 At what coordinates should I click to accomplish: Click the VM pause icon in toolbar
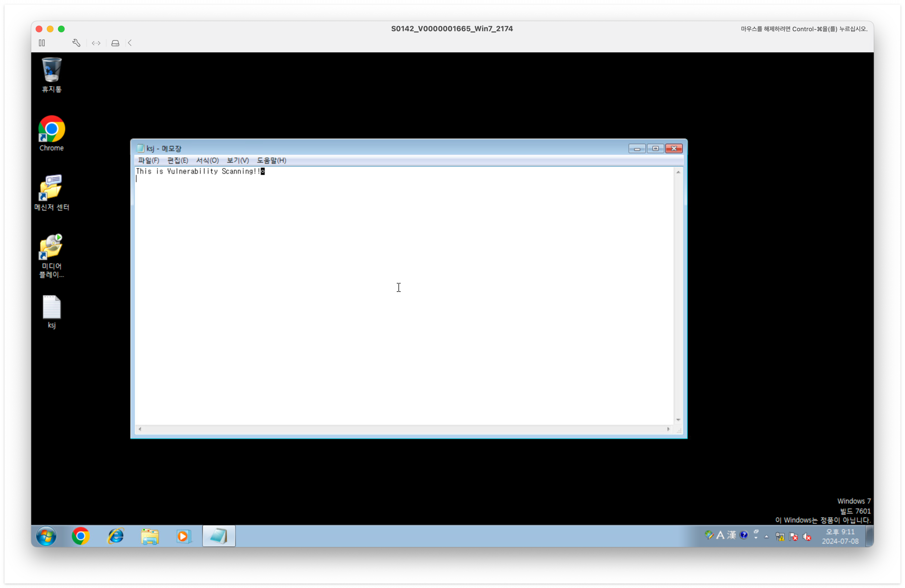(42, 43)
